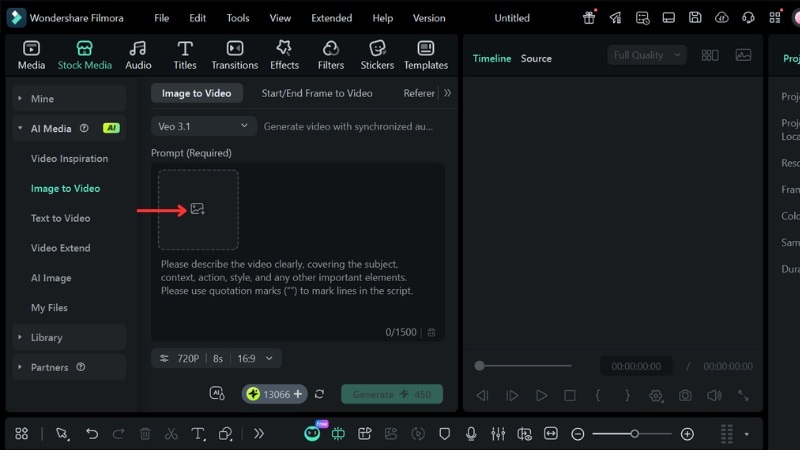This screenshot has height=450, width=800.
Task: Open the headset support icon
Action: point(748,18)
